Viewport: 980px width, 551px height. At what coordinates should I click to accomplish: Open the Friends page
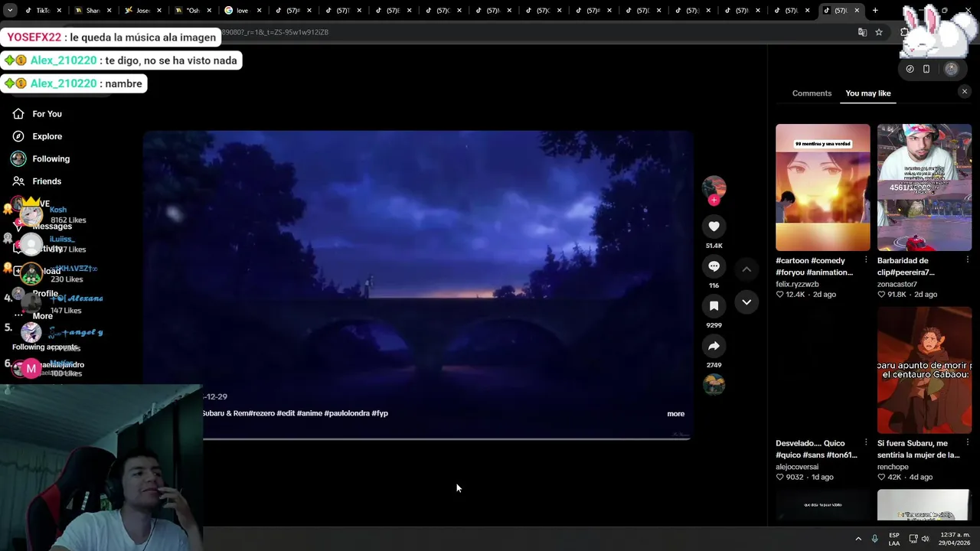pyautogui.click(x=47, y=181)
